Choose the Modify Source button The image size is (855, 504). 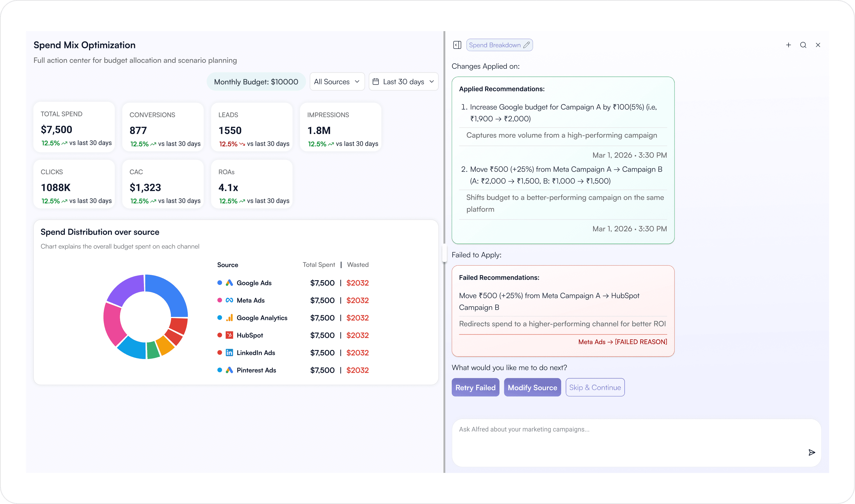pos(532,388)
